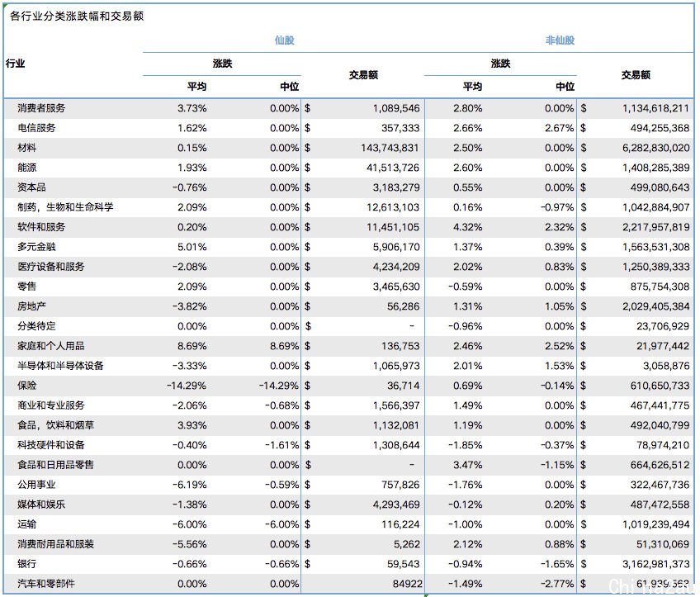
Task: Click the 多元金融 row label
Action: [x=36, y=247]
